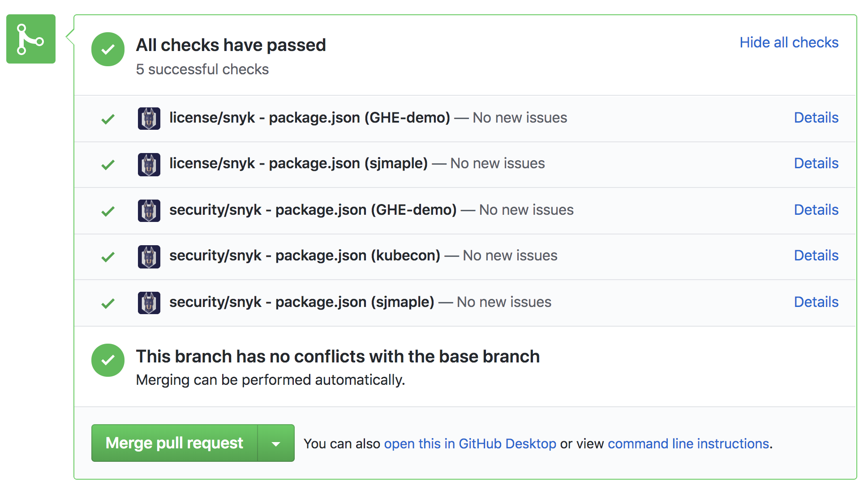The image size is (868, 494).
Task: Open Details for license/snyk GHE-demo check
Action: point(816,118)
